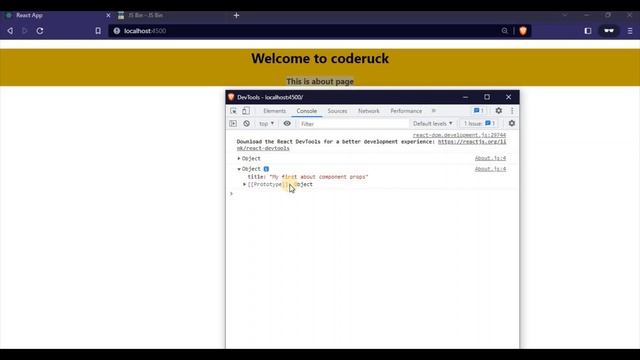Image resolution: width=640 pixels, height=360 pixels.
Task: Go forward in the browser
Action: pyautogui.click(x=25, y=31)
